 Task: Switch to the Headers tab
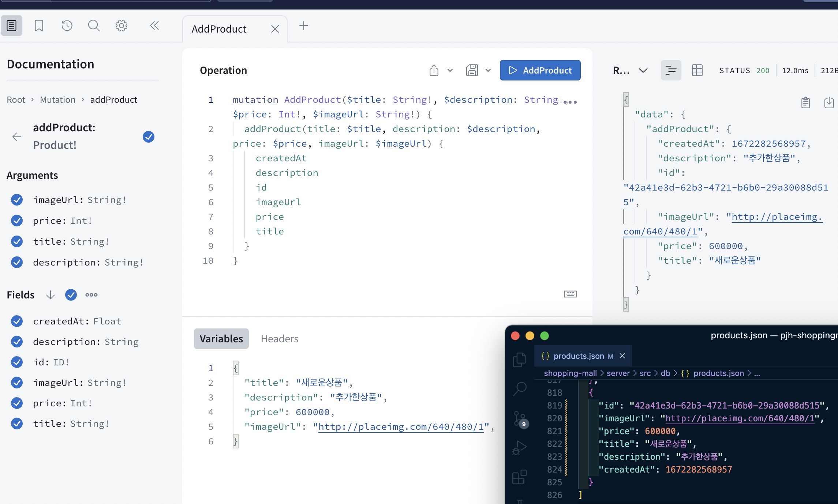[x=279, y=339]
